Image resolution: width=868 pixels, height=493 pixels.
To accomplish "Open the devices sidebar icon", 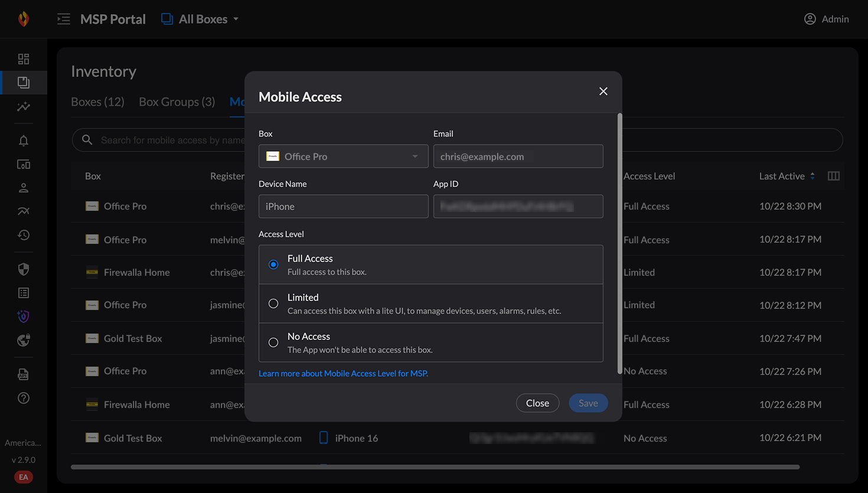I will point(24,165).
